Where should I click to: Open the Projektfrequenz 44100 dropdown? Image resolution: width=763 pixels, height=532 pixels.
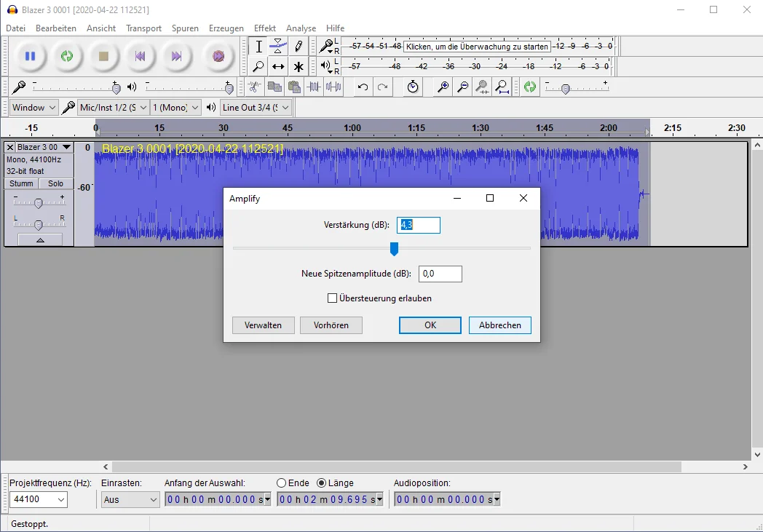point(38,500)
